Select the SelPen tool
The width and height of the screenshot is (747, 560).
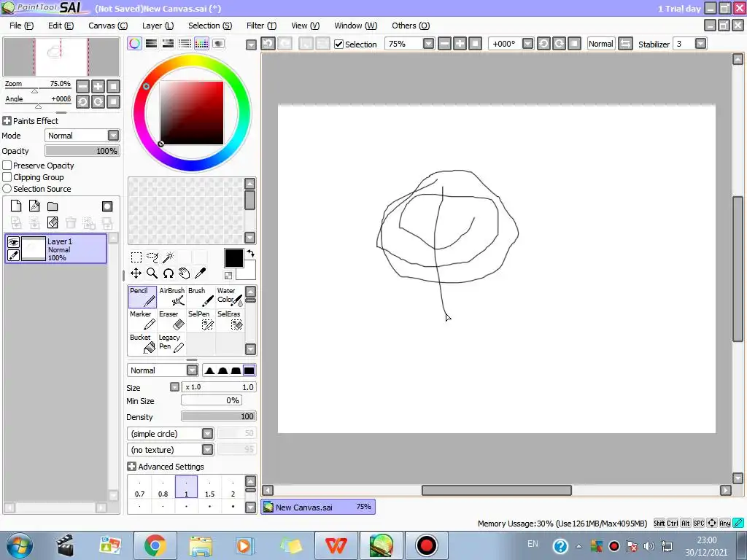pyautogui.click(x=201, y=320)
